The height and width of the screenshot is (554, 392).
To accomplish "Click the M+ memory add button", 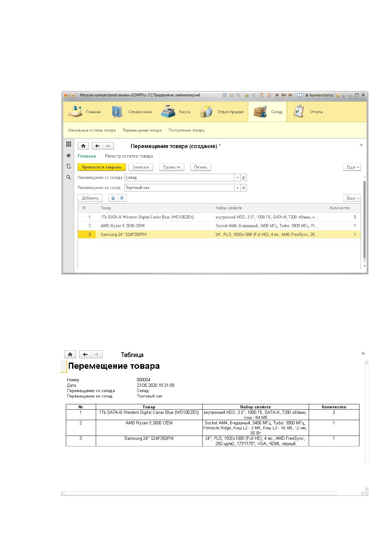I will click(x=284, y=95).
